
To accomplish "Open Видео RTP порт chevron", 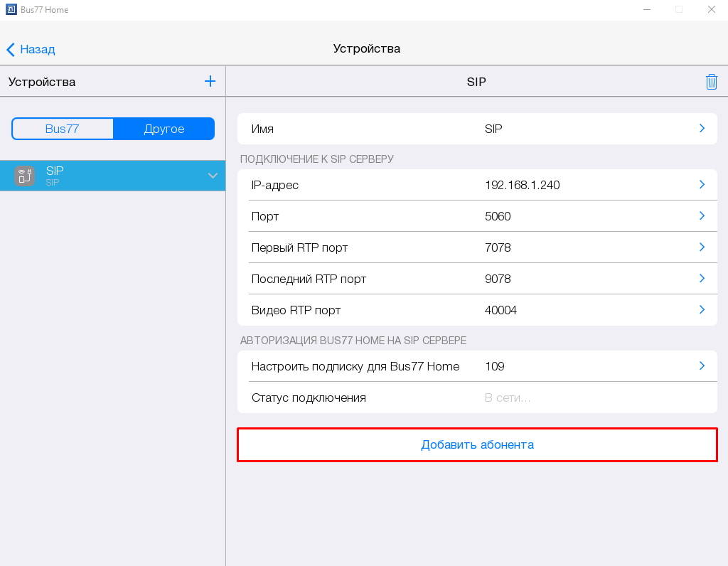I will tap(702, 310).
